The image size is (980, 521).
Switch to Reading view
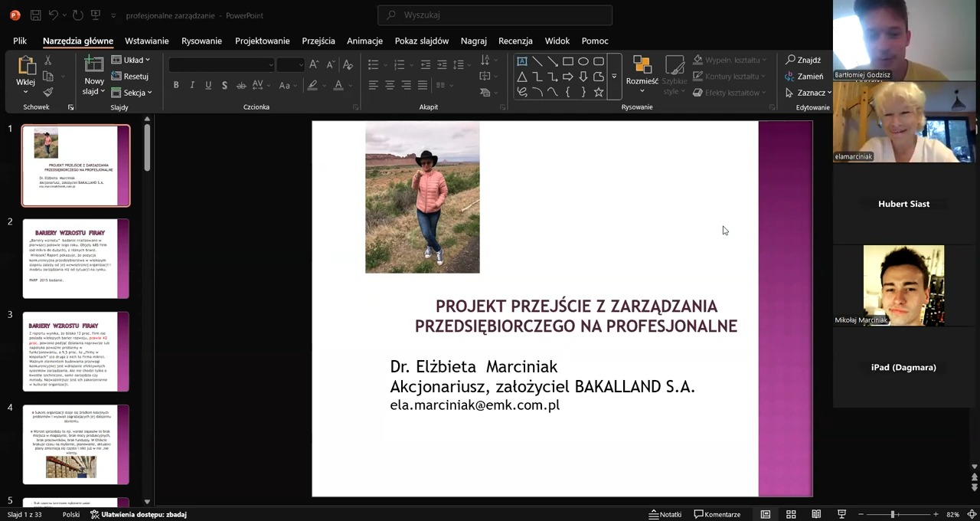pyautogui.click(x=816, y=514)
